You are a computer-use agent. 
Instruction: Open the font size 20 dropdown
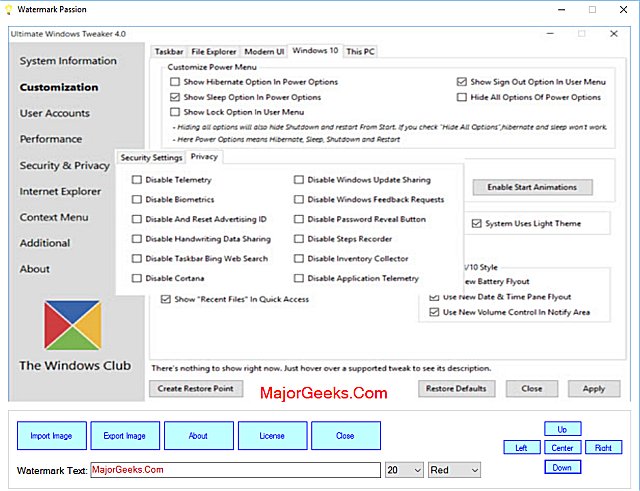coord(404,470)
